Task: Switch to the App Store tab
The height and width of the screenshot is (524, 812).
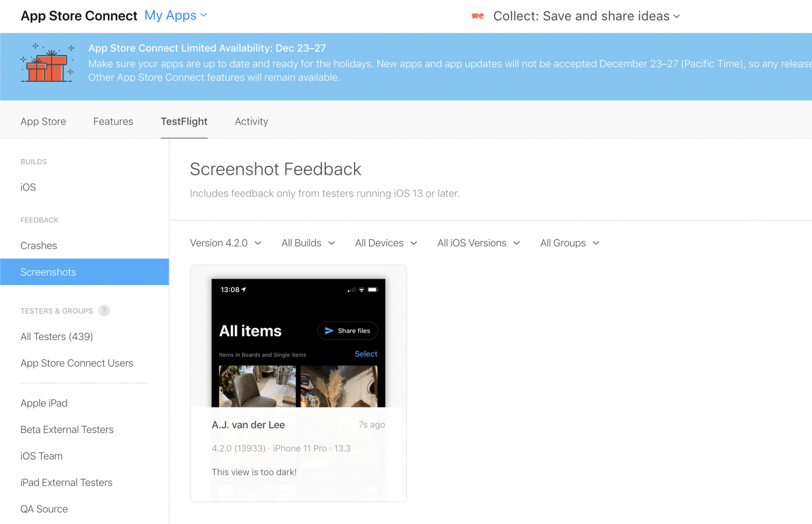Action: pos(43,121)
